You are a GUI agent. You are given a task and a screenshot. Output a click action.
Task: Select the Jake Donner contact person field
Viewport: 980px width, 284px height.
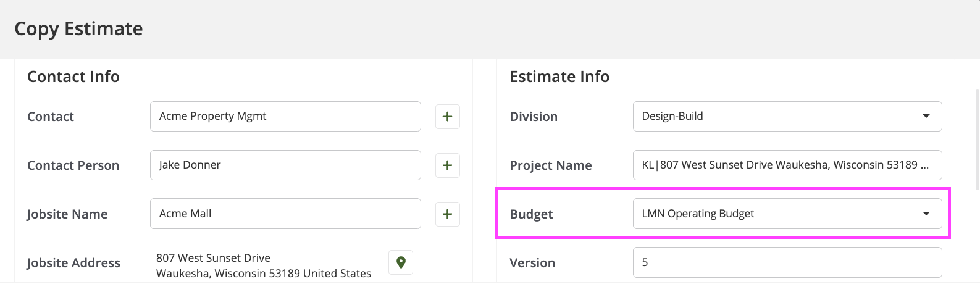(x=285, y=165)
